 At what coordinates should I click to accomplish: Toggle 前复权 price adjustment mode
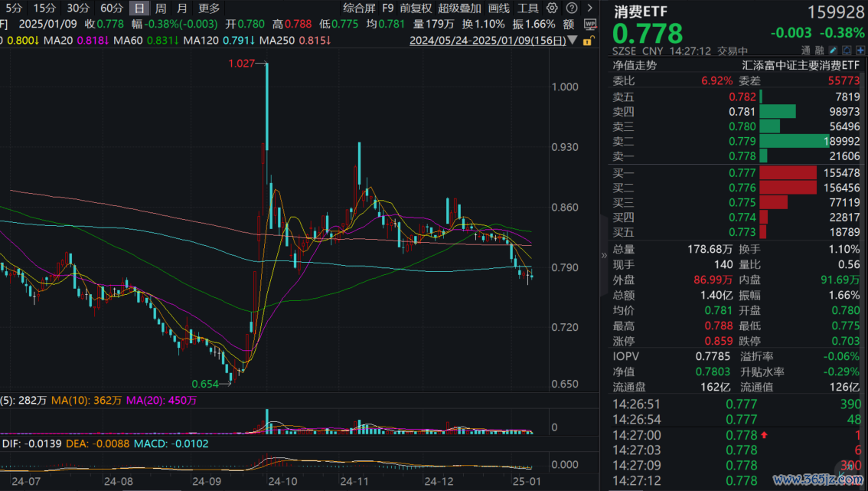click(416, 8)
